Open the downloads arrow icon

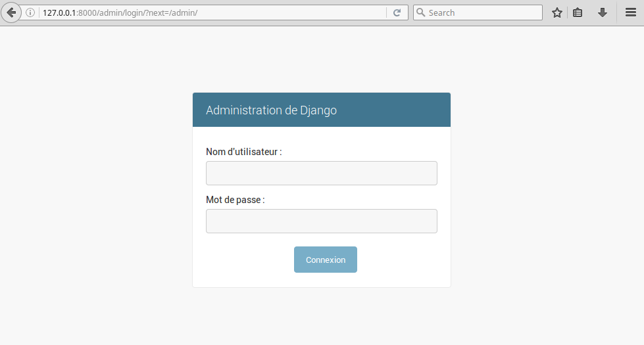point(602,12)
